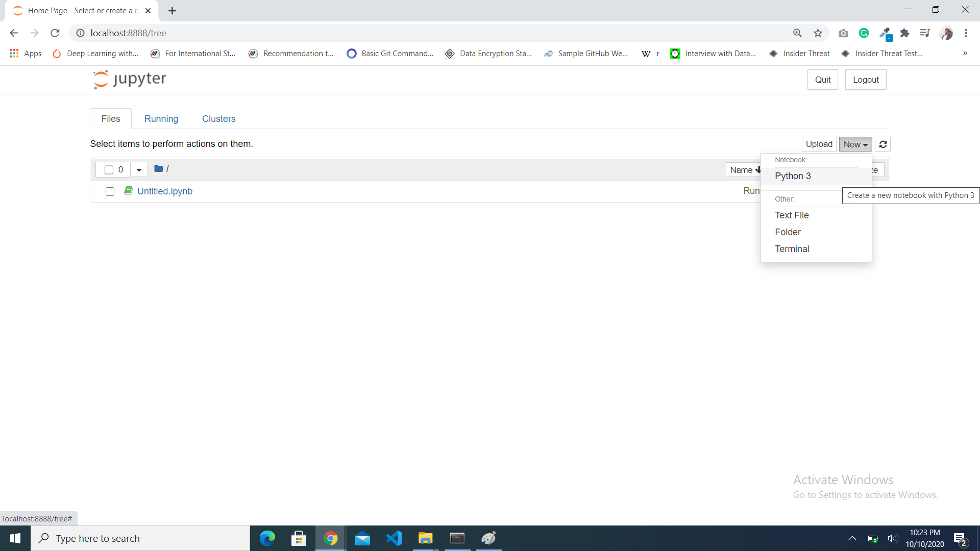Click the Edge browser taskbar icon
980x551 pixels.
tap(267, 538)
